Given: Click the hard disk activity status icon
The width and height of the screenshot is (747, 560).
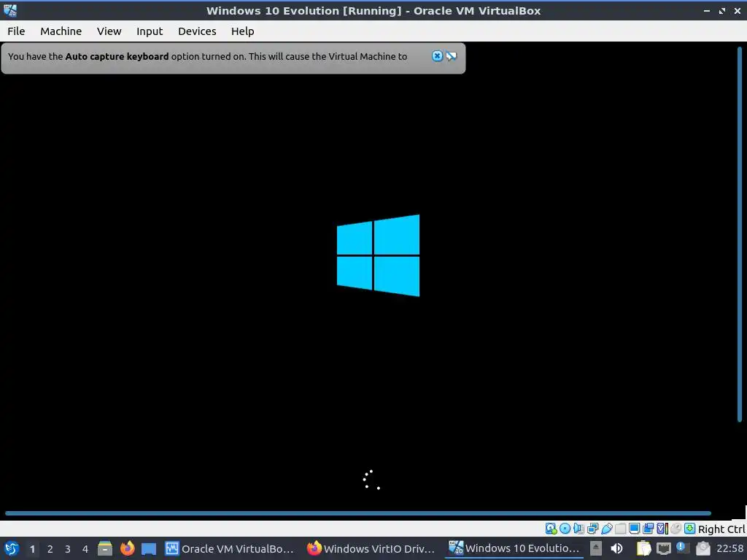Looking at the screenshot, I should 551,529.
